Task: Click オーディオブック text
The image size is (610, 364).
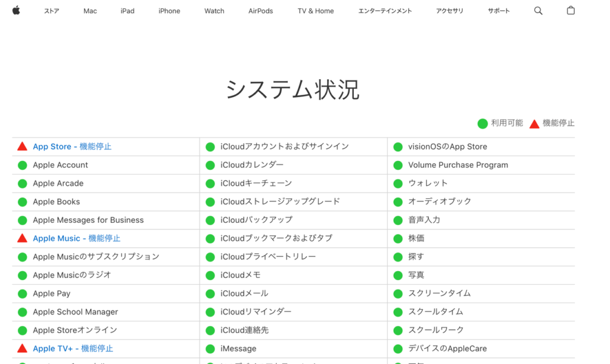Action: point(440,201)
